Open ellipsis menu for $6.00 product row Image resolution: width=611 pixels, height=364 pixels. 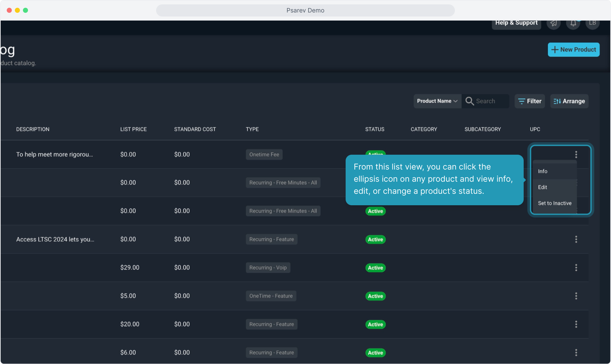pos(576,353)
